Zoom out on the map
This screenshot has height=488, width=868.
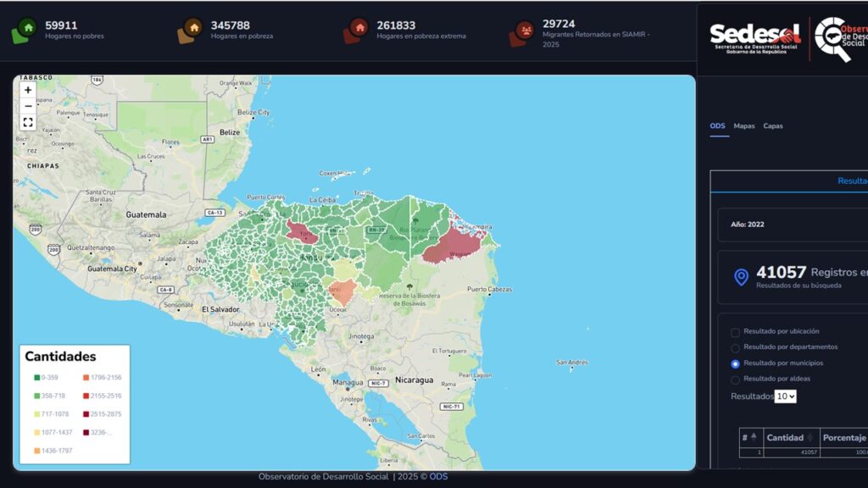coord(28,106)
